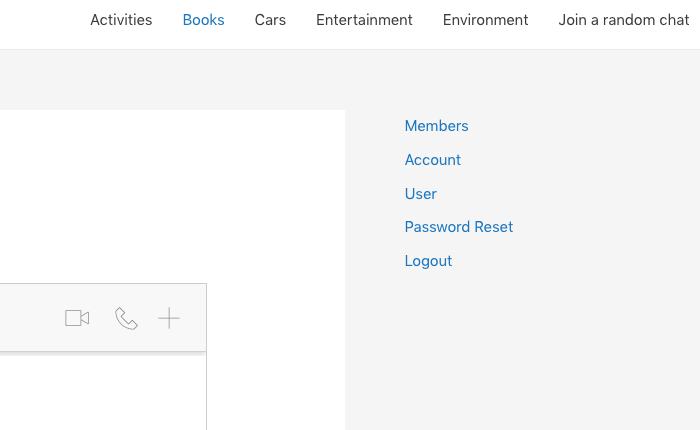Image resolution: width=700 pixels, height=430 pixels.
Task: Open the Entertainment navigation item
Action: (x=364, y=20)
